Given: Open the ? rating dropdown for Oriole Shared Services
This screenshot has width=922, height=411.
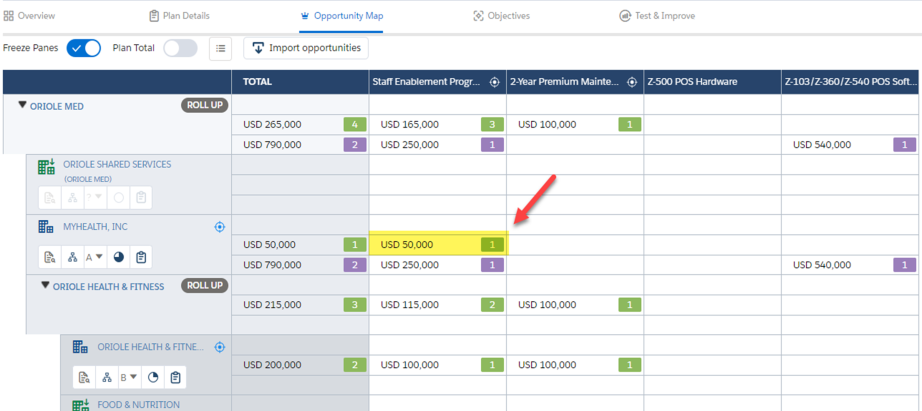Looking at the screenshot, I should (95, 198).
